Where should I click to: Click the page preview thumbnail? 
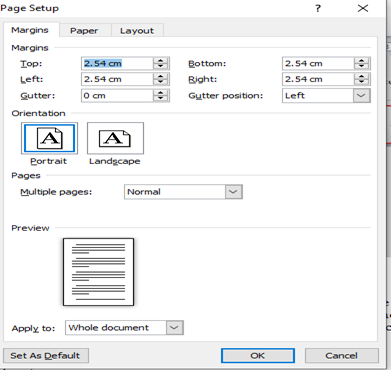coord(99,272)
